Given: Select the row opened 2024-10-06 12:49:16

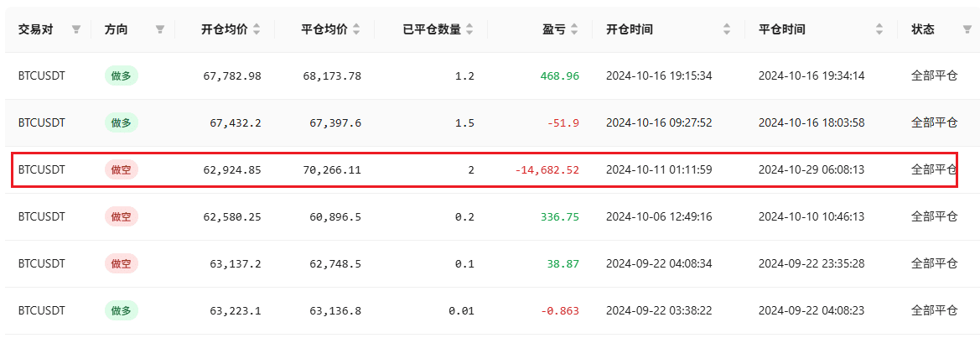Looking at the screenshot, I should [x=490, y=216].
